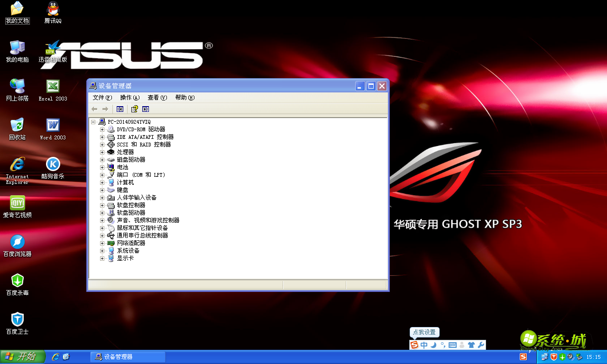Screen dimensions: 607x364
Task: Open iQiyi video desktop icon
Action: 18,207
